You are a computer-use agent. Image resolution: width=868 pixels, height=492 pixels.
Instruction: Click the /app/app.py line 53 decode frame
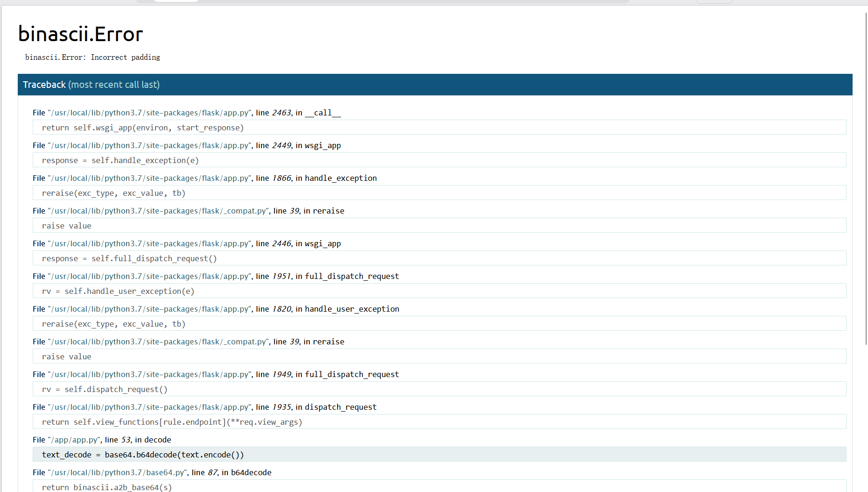coord(102,440)
